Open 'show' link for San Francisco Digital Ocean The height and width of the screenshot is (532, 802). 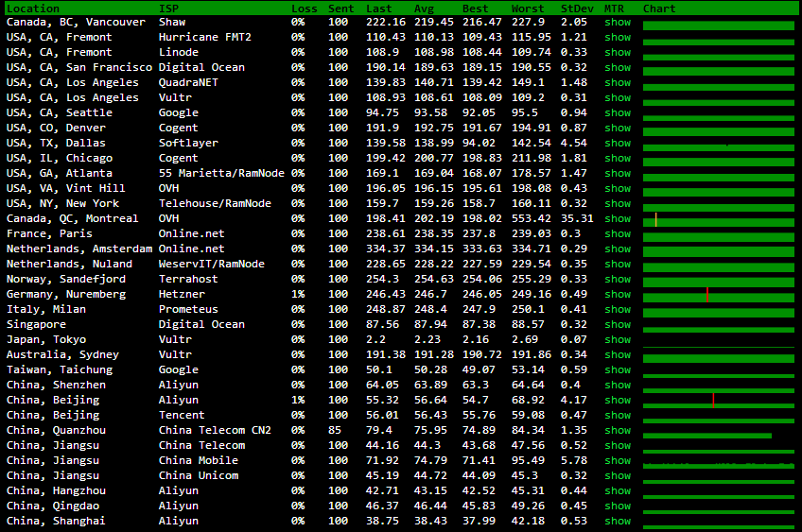(x=618, y=67)
